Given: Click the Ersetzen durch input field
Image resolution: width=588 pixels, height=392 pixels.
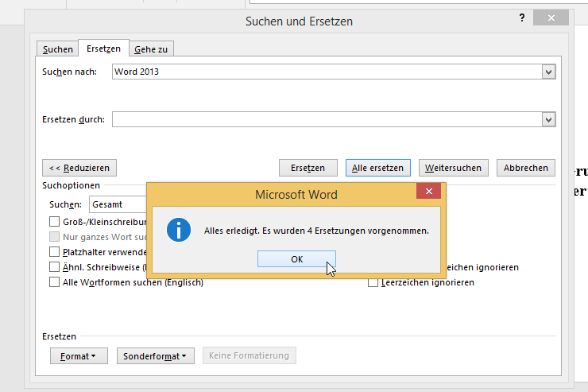Looking at the screenshot, I should point(327,119).
